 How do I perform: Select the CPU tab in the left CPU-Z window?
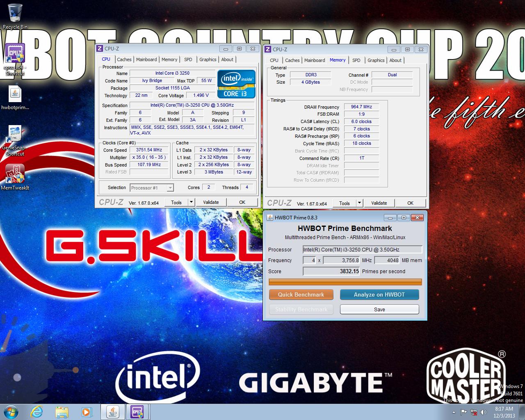[x=106, y=59]
